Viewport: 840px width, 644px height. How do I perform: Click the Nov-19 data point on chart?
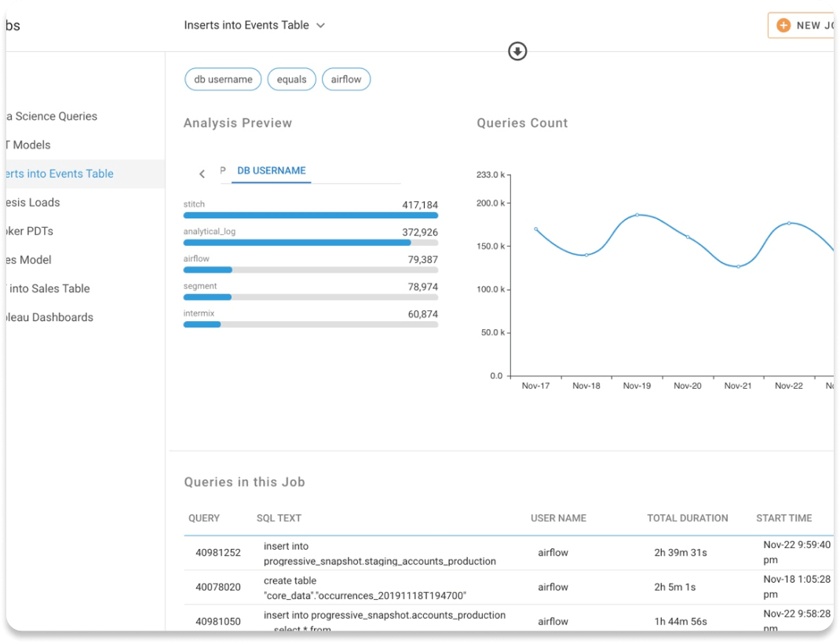pos(637,214)
